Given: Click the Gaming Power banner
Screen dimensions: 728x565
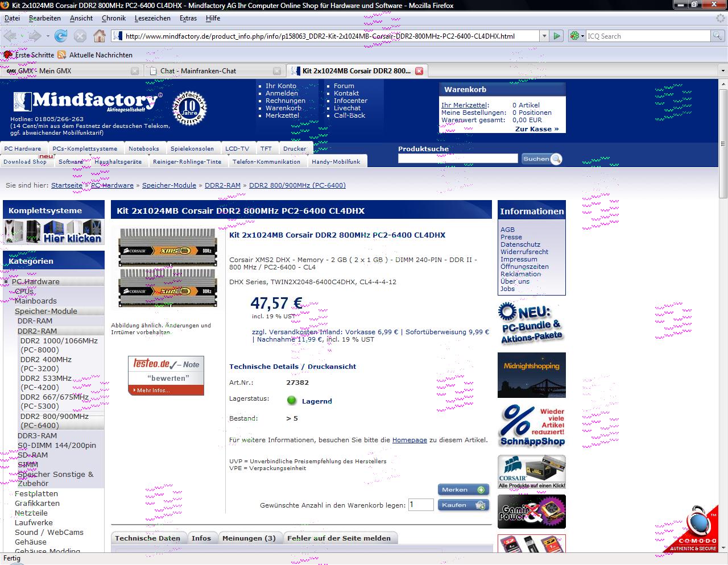Looking at the screenshot, I should [532, 512].
